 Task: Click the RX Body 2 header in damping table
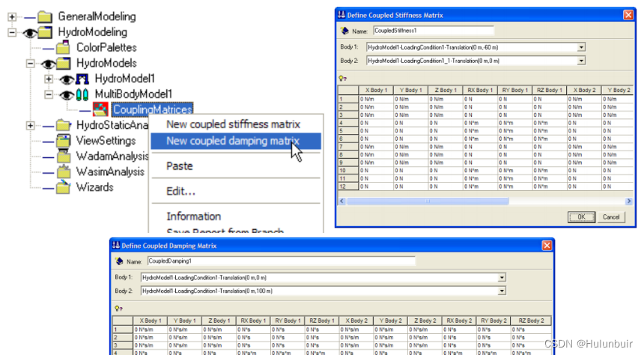[459, 321]
